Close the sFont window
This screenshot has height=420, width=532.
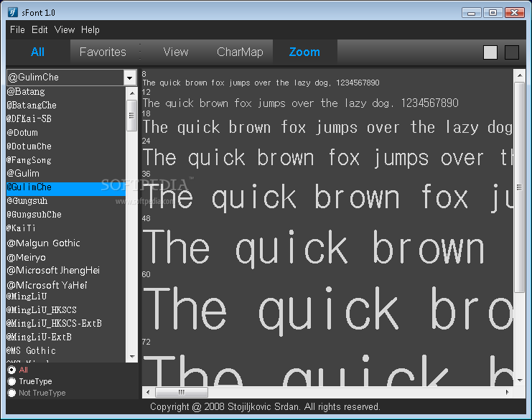click(514, 13)
